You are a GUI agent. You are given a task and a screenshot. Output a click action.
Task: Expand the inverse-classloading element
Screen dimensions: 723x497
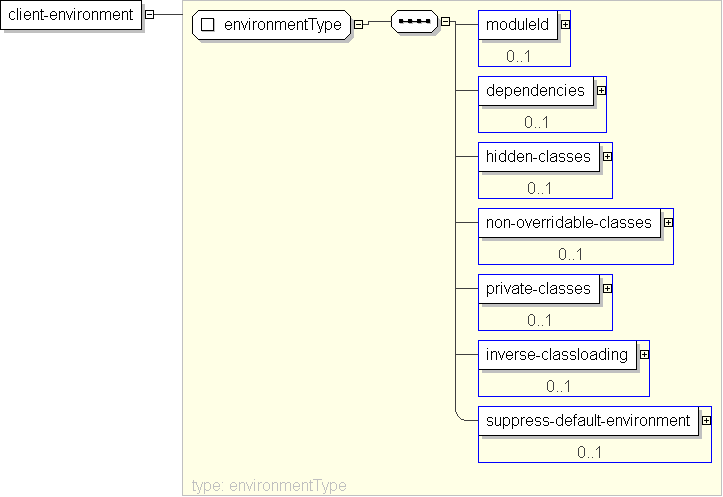[644, 354]
